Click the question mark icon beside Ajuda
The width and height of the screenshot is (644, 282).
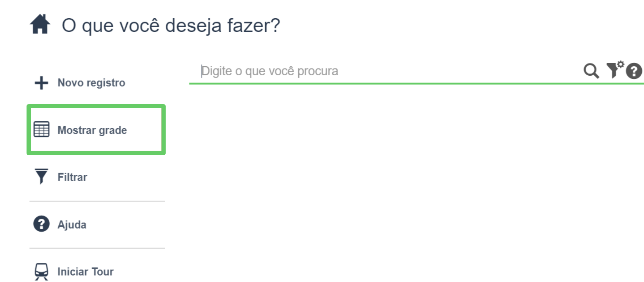(x=41, y=224)
